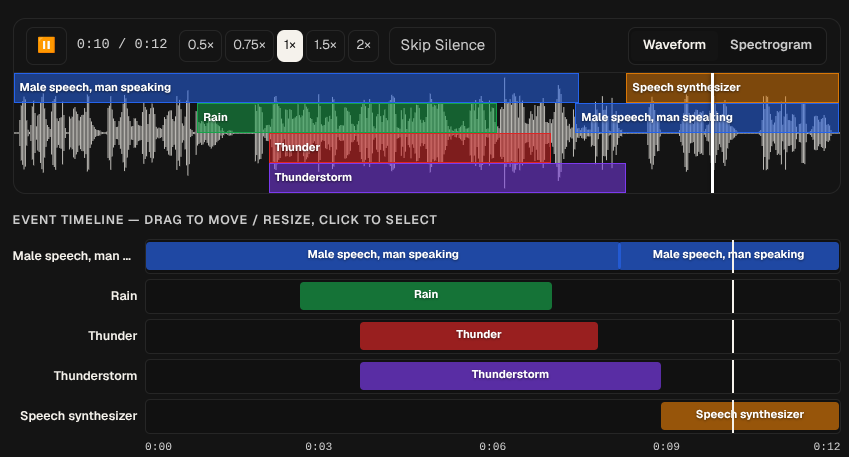Click the 0:00 time axis label
The height and width of the screenshot is (457, 849).
pyautogui.click(x=158, y=447)
